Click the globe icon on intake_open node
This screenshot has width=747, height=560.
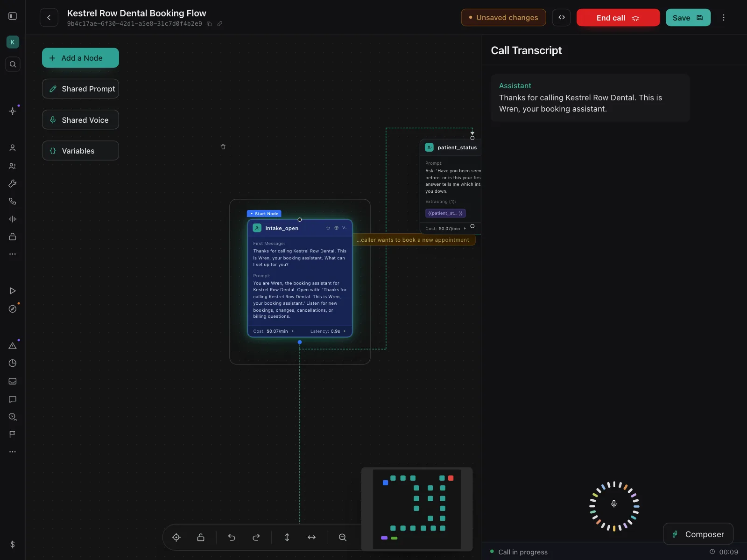coord(336,228)
